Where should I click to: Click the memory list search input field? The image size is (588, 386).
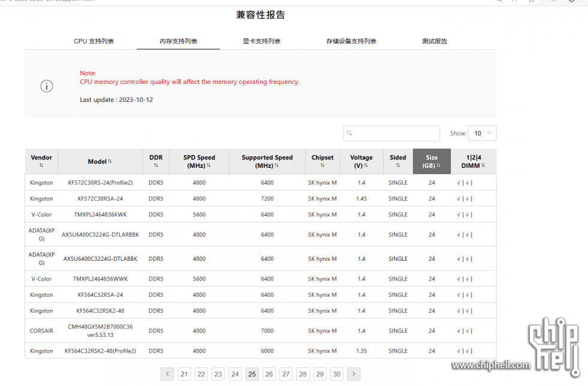tap(391, 133)
